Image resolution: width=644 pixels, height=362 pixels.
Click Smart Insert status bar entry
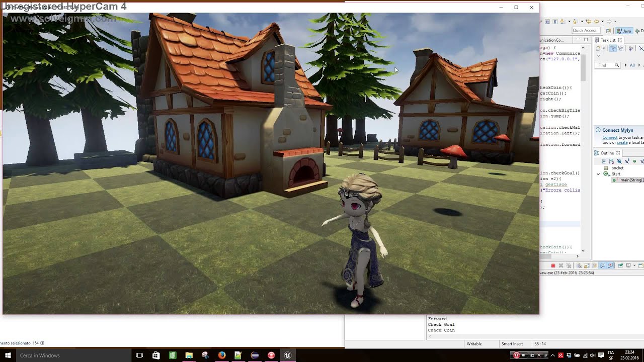[x=512, y=344]
